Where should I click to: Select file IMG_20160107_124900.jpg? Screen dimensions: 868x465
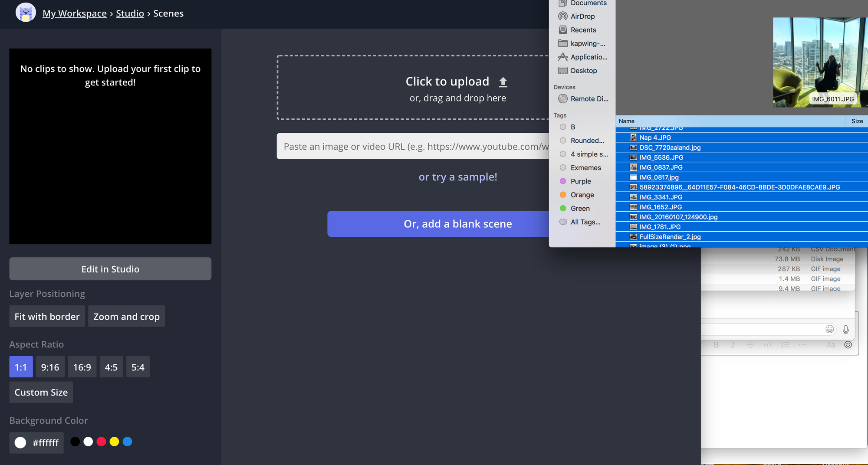pos(742,217)
